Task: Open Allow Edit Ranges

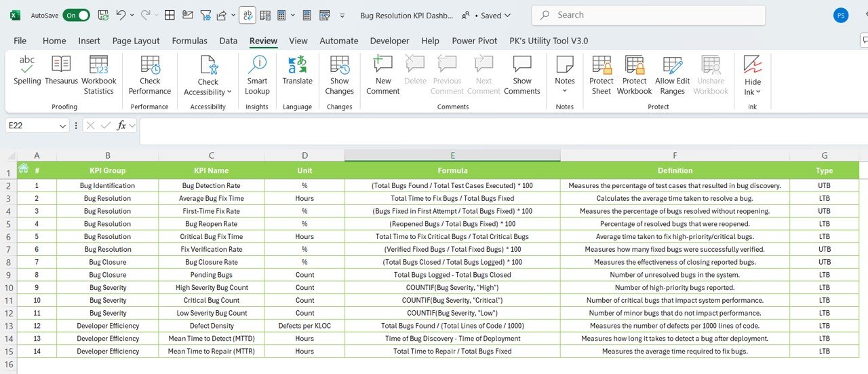Action: (x=672, y=75)
